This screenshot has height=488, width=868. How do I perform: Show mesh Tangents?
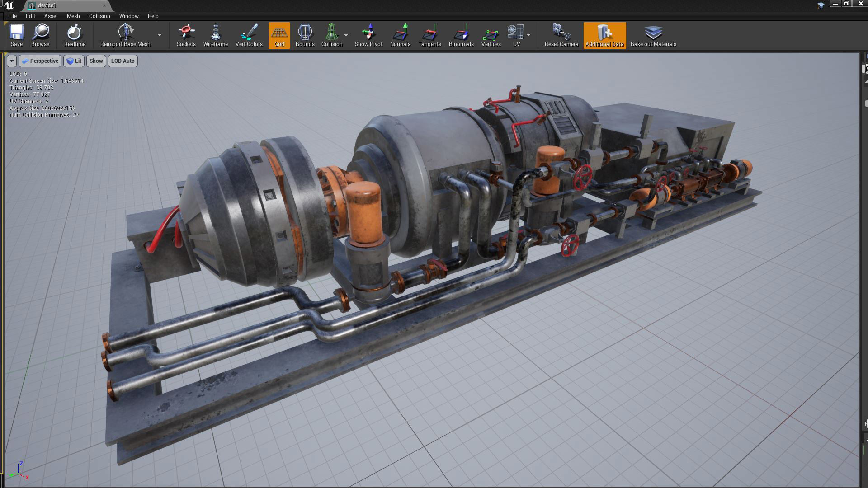pos(429,35)
